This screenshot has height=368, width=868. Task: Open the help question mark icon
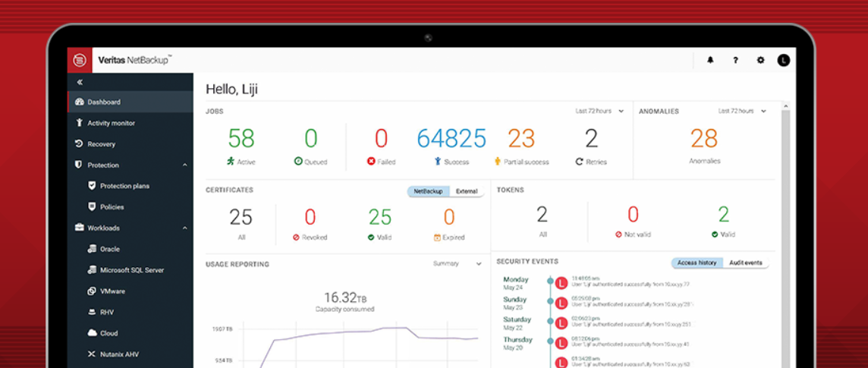coord(735,61)
